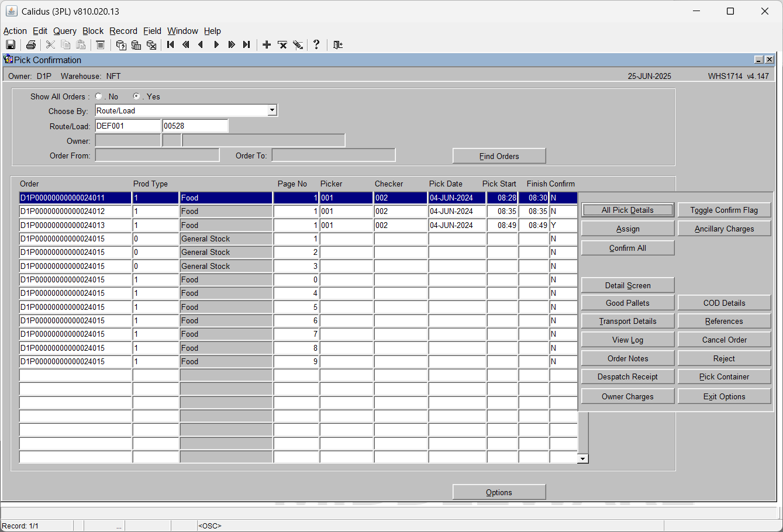The image size is (783, 532).
Task: Click the Cut scissors icon
Action: [x=50, y=44]
